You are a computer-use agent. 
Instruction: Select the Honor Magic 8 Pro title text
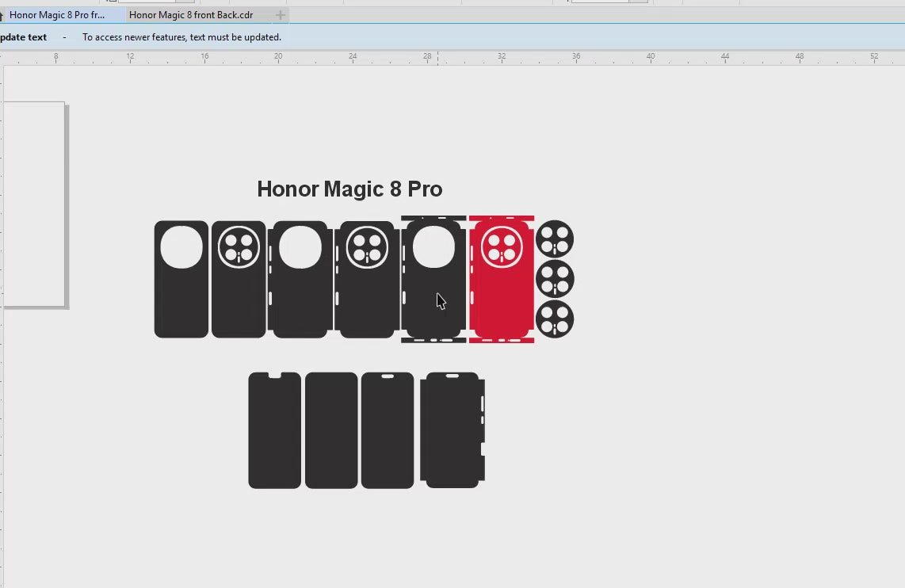(349, 189)
